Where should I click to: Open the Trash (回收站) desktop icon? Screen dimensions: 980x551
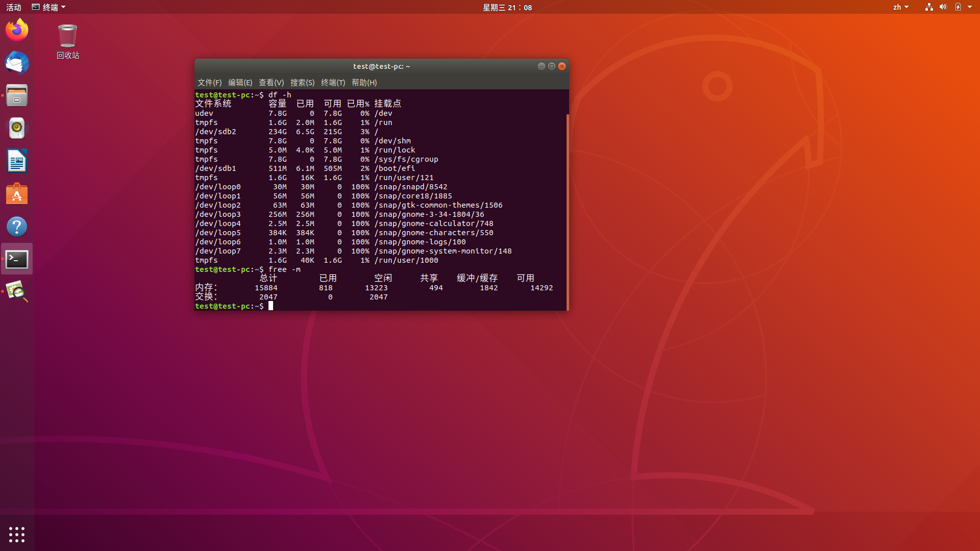[x=67, y=41]
